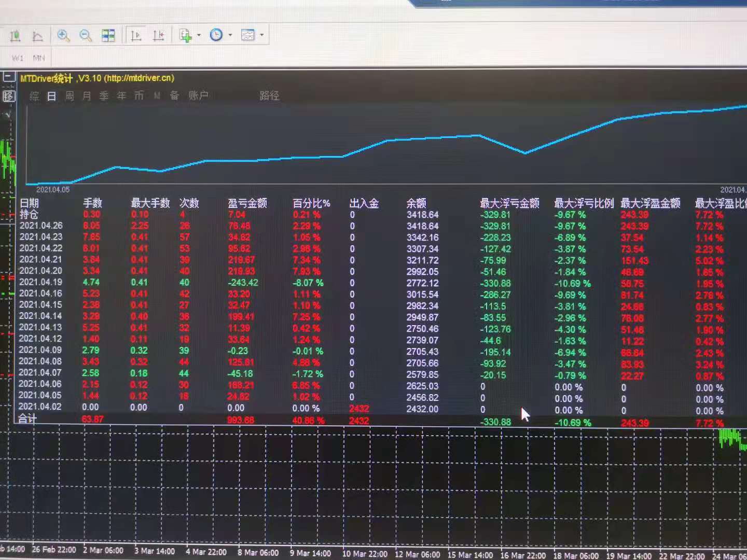Click the 63.87 total lots value
The width and height of the screenshot is (747, 560).
point(92,419)
